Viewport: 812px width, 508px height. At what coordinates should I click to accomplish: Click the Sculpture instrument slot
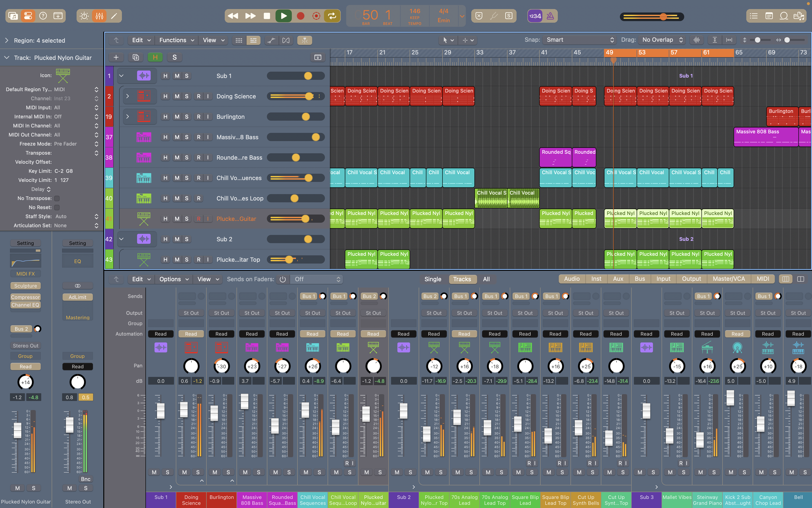pos(26,286)
